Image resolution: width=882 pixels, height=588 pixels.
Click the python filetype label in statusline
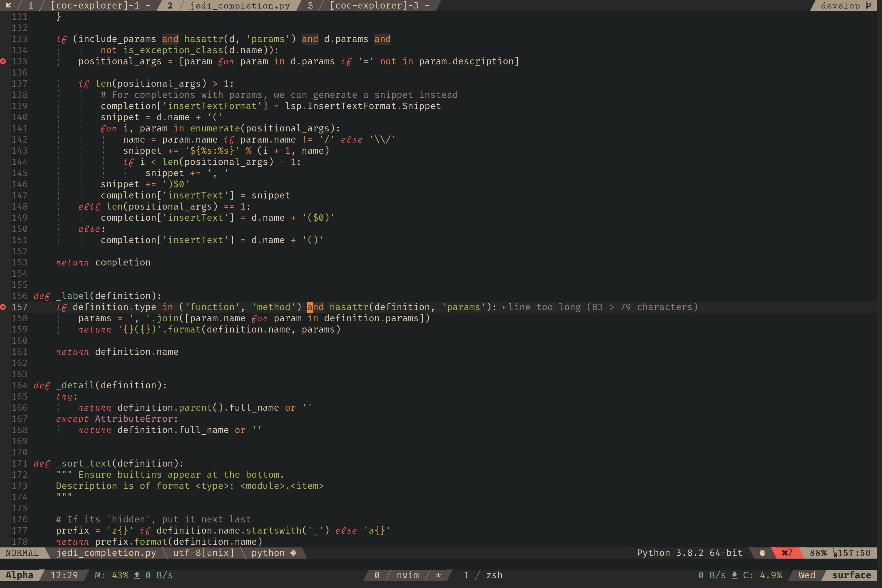pyautogui.click(x=268, y=553)
